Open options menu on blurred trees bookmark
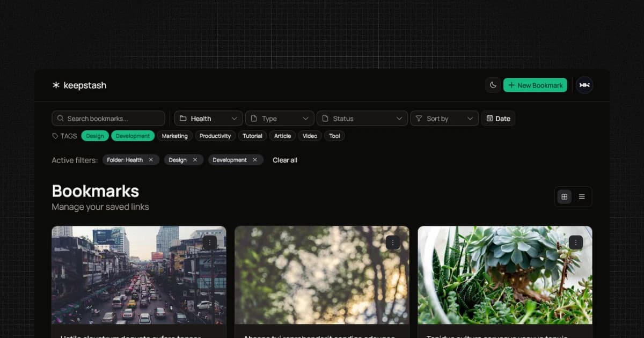This screenshot has height=338, width=644. click(393, 243)
